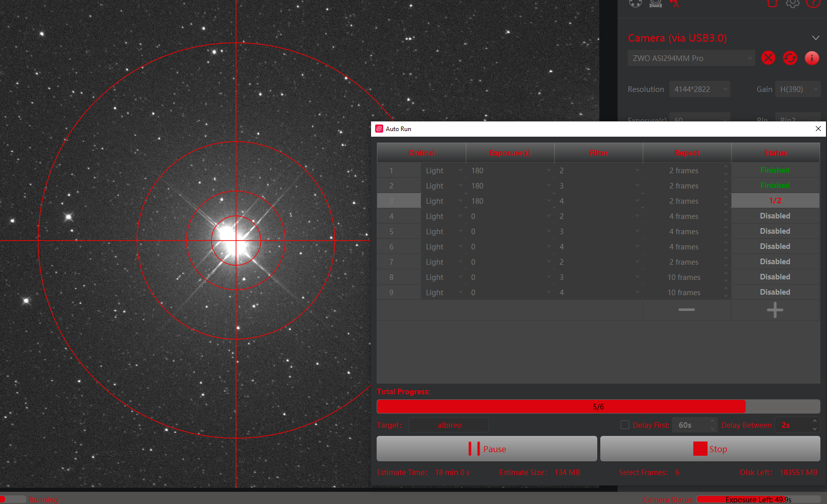
Task: Click the Status column header
Action: 775,153
